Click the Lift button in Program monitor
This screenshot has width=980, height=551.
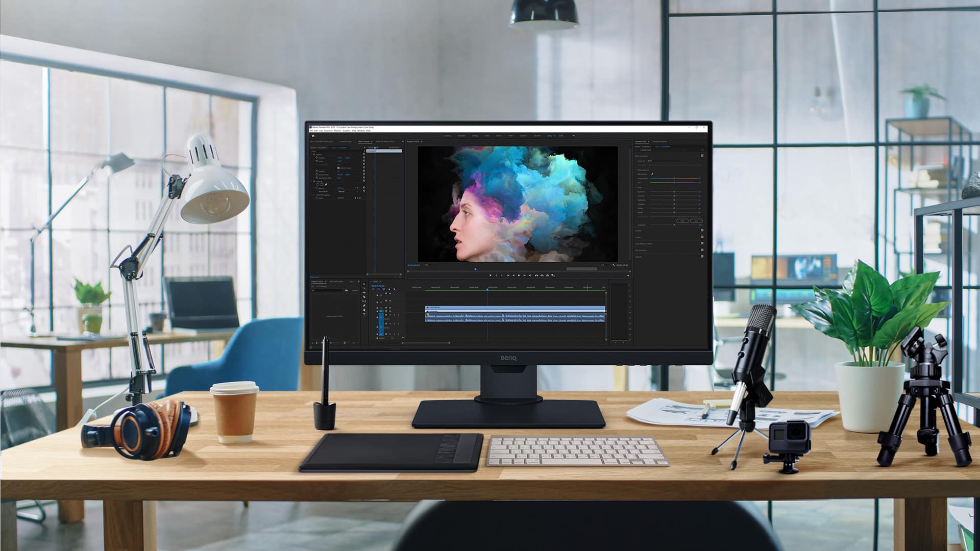536,275
